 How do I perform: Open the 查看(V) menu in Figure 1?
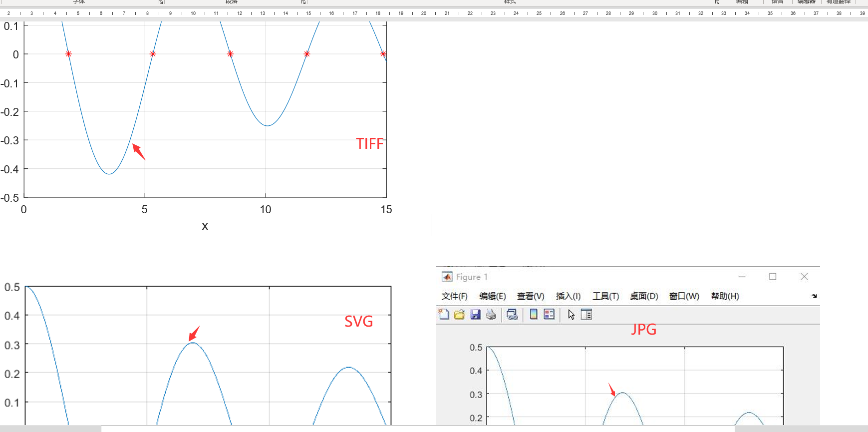(531, 296)
